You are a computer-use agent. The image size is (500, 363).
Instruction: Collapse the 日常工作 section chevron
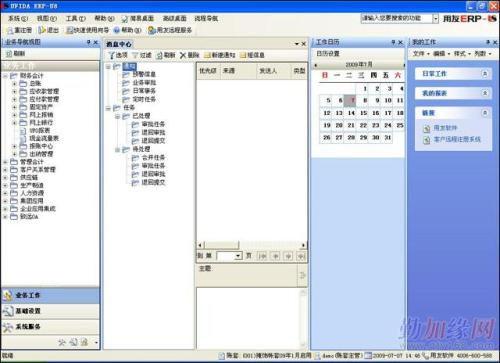pyautogui.click(x=485, y=74)
